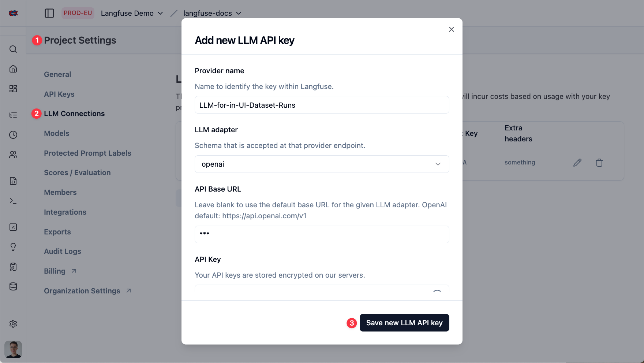Select the Sessions clock icon

pyautogui.click(x=13, y=135)
